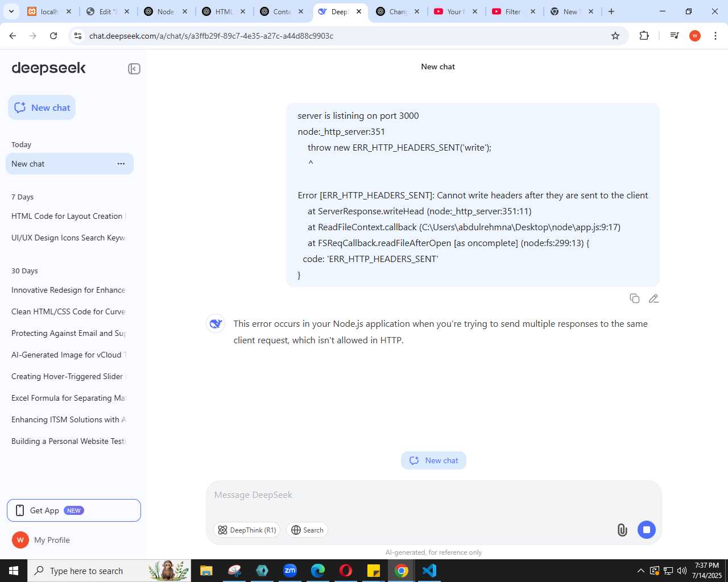Focus the Message DeepSeek input box

(433, 495)
